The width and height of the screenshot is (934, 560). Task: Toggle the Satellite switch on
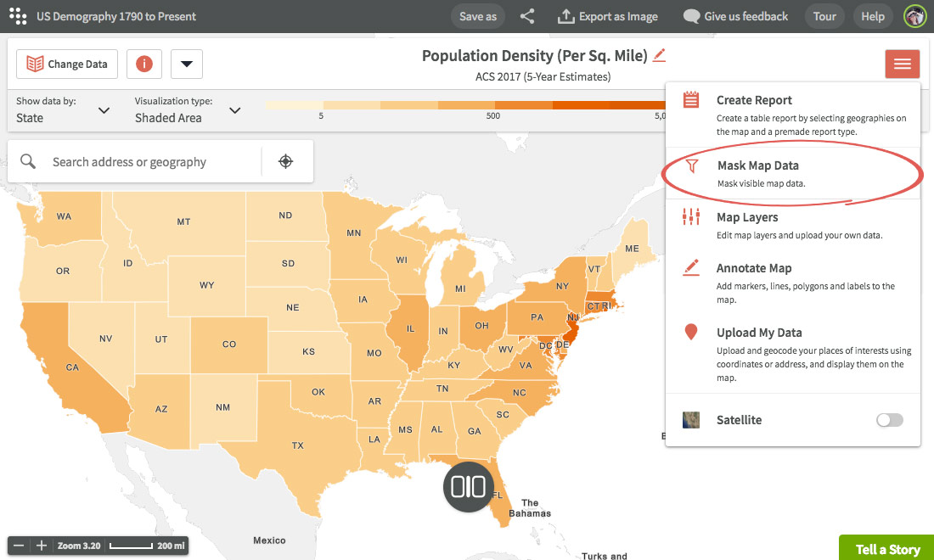889,420
